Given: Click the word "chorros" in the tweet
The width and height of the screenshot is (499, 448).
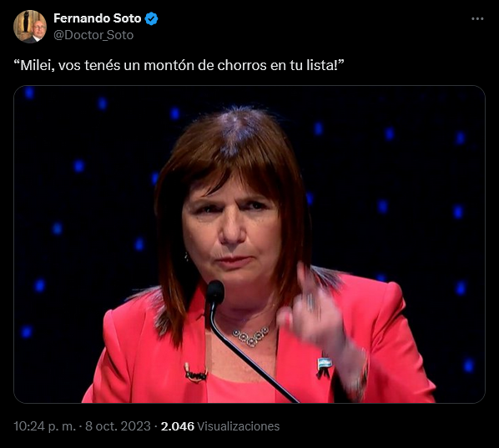Looking at the screenshot, I should click(242, 65).
